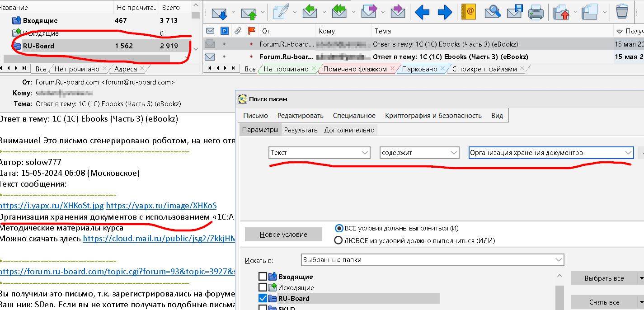Open the address book icon
Viewport: 644px width, 310px height.
click(x=469, y=12)
